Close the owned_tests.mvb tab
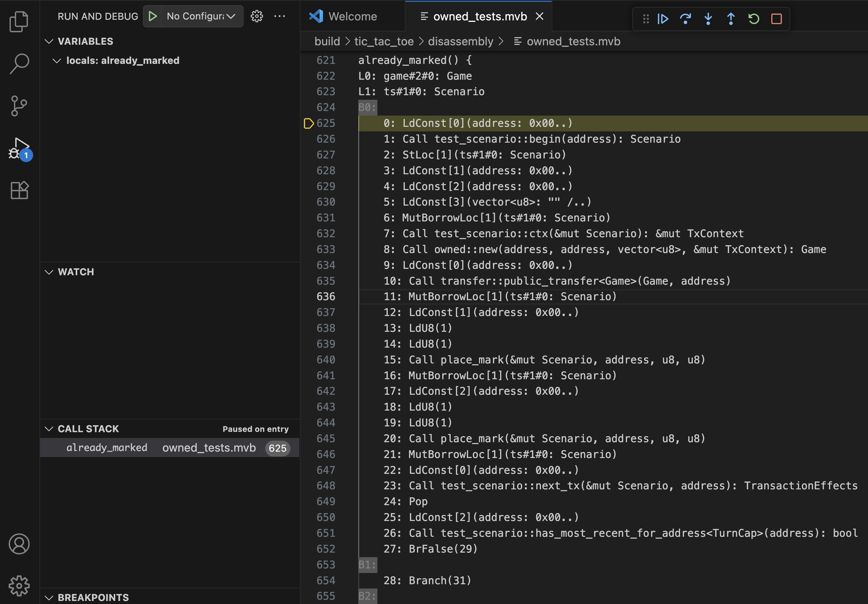868x604 pixels. [x=540, y=16]
